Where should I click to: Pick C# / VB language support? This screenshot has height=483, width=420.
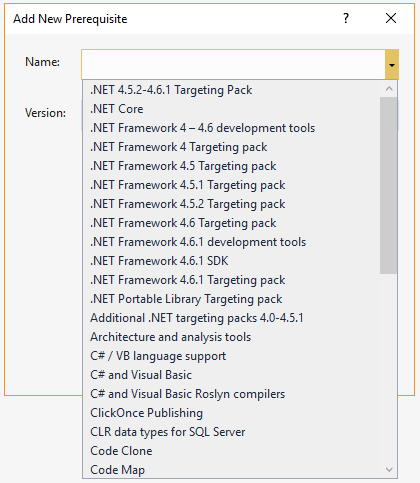[231, 356]
